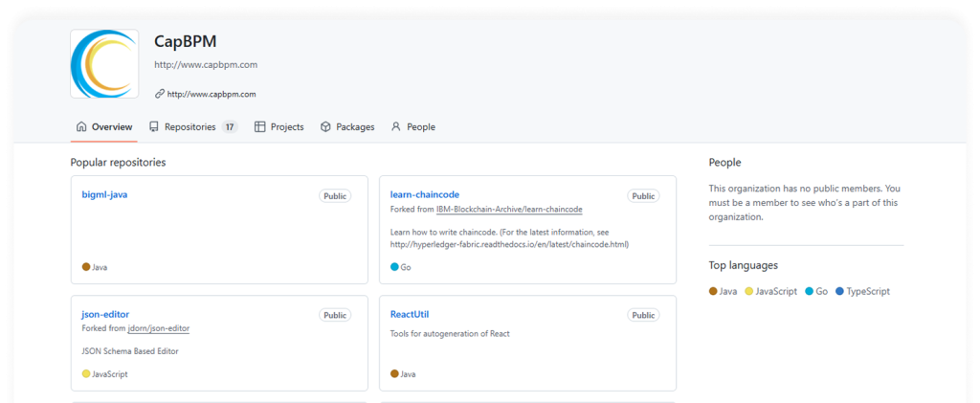
Task: Filter by TypeScript in Top languages
Action: (x=862, y=291)
